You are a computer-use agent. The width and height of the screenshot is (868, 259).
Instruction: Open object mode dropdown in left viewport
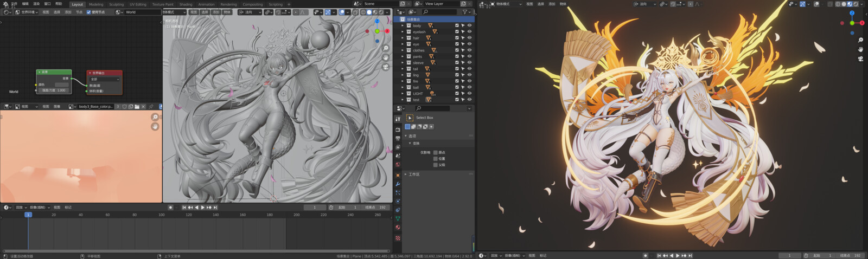point(174,12)
